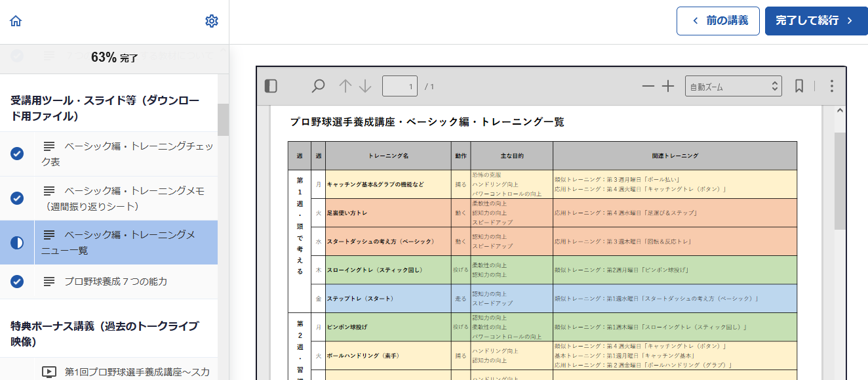This screenshot has width=868, height=380.
Task: Open the PDF tools three-dot menu
Action: coord(831,86)
